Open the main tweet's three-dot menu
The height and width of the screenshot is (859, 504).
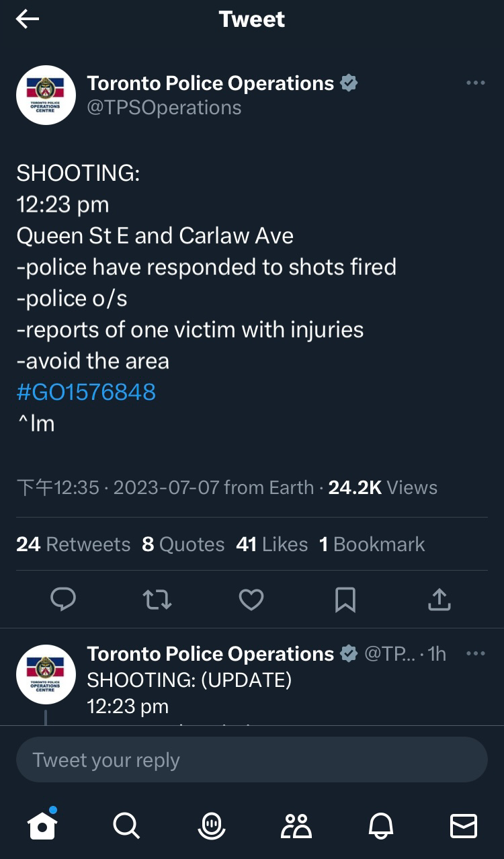(475, 83)
